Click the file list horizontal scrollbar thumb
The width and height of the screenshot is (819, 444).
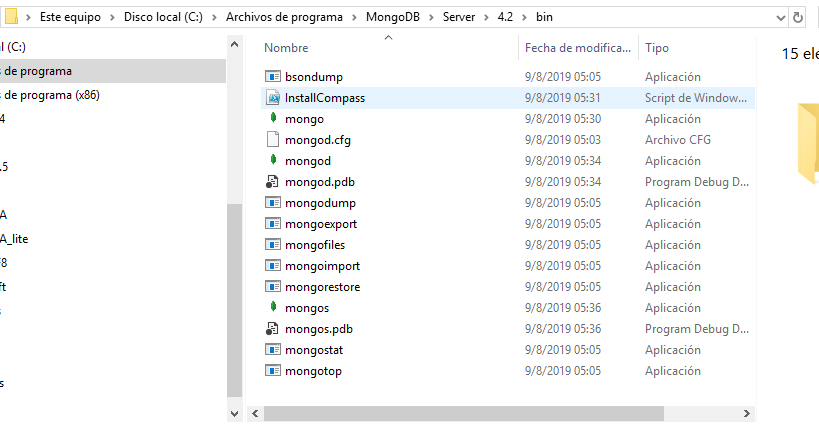tap(464, 414)
